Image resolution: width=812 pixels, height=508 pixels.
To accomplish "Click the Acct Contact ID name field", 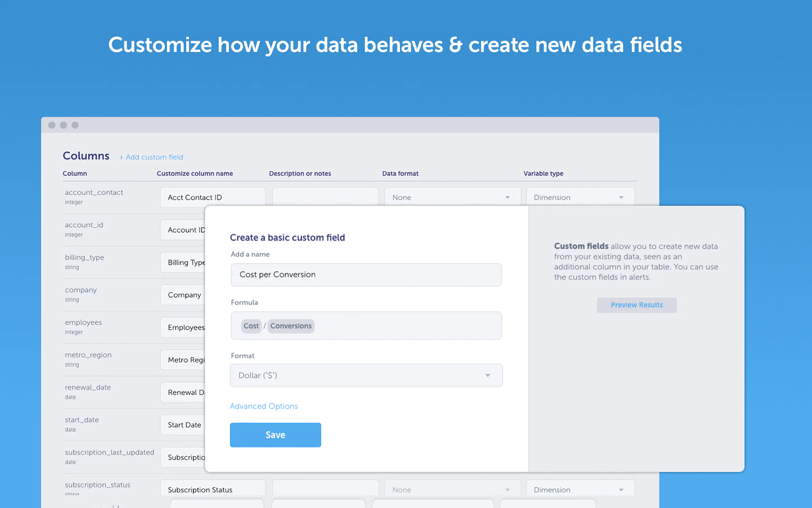I will [x=212, y=197].
